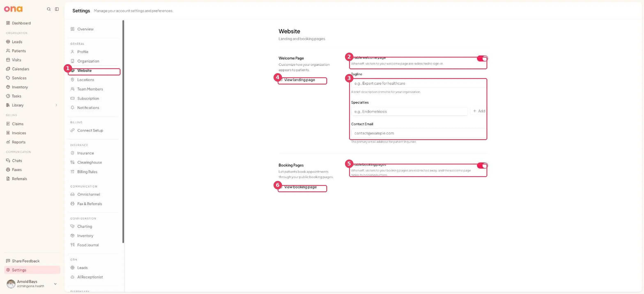Click the Chats bubble icon
The height and width of the screenshot is (294, 644).
(x=8, y=161)
